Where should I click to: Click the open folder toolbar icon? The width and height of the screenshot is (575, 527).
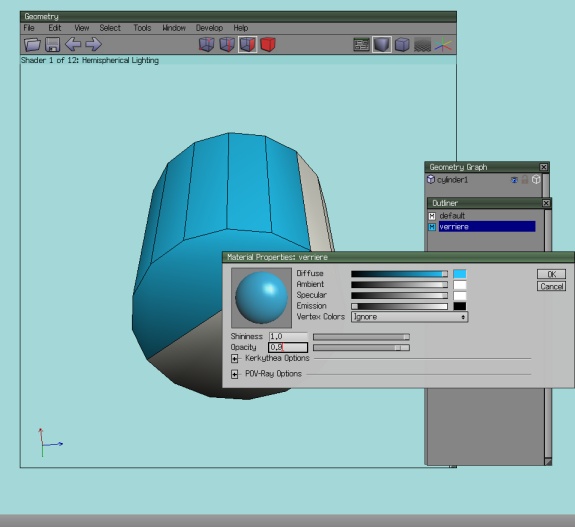tap(32, 44)
